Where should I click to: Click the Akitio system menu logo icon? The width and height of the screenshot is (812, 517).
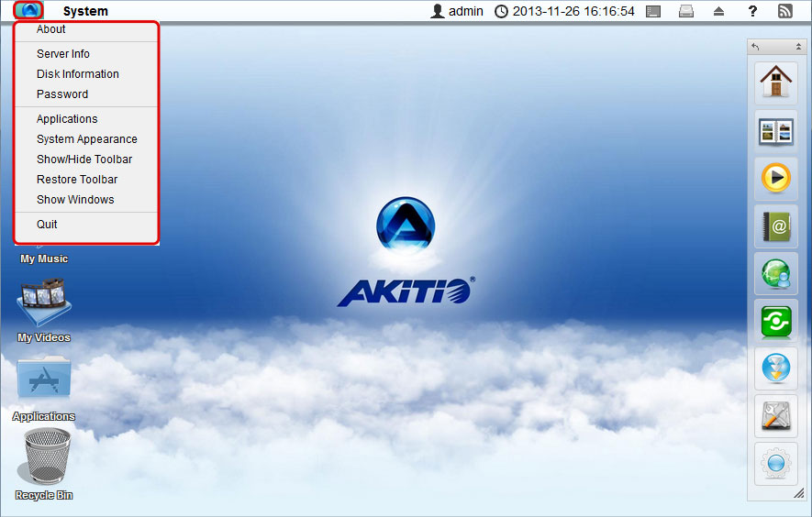pyautogui.click(x=29, y=10)
